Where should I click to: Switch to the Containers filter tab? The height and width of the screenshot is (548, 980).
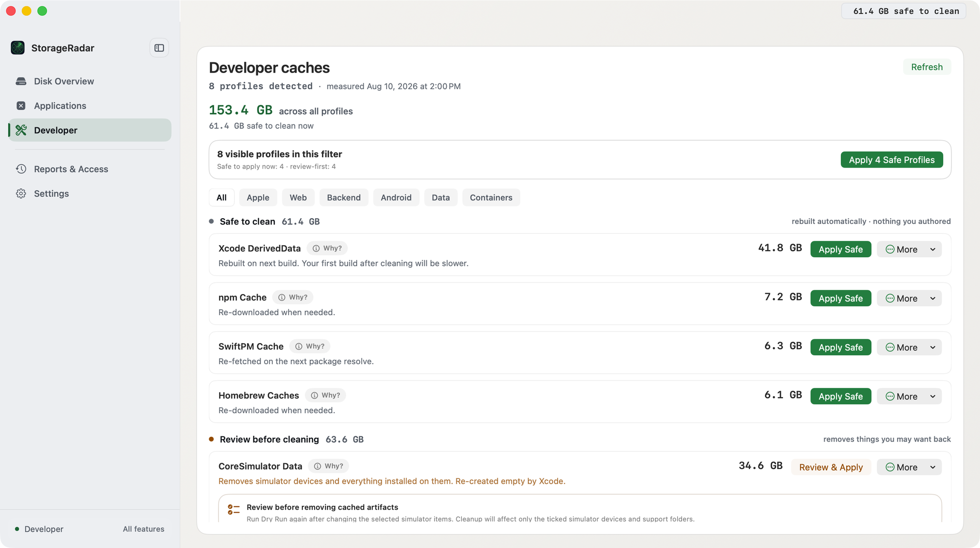[x=491, y=198]
